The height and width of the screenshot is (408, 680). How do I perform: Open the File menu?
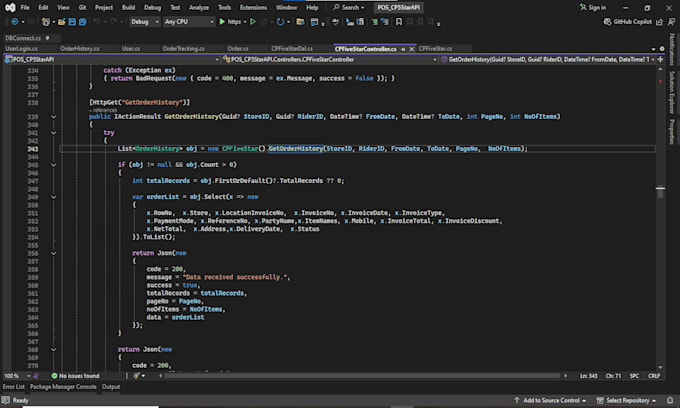(25, 7)
